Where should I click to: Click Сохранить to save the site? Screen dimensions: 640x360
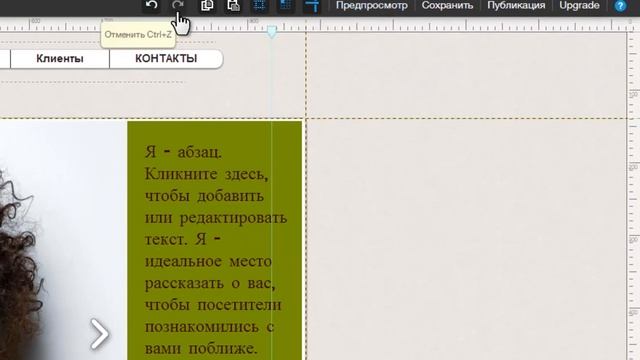point(447,5)
